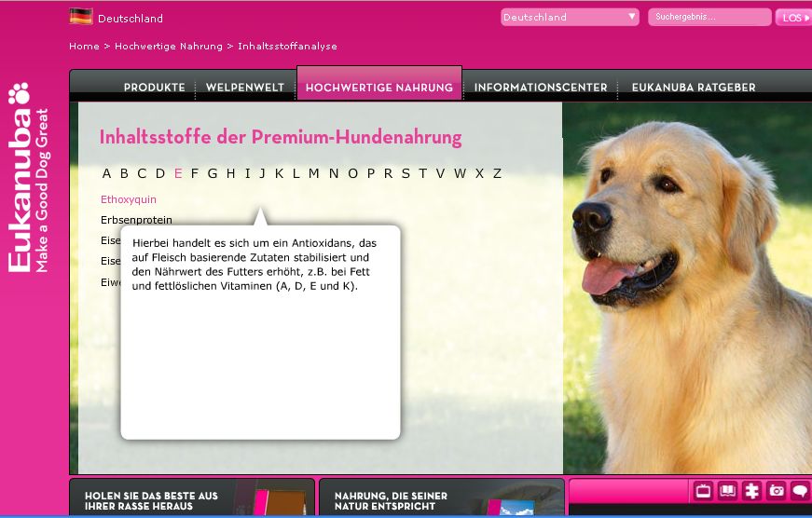Select letter I in ingredient index
812x518 pixels.
248,173
